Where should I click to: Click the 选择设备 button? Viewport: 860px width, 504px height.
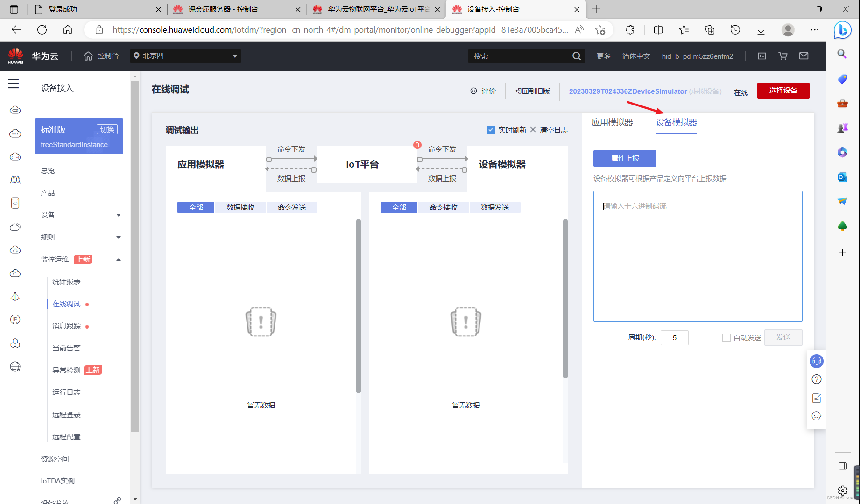pos(783,91)
